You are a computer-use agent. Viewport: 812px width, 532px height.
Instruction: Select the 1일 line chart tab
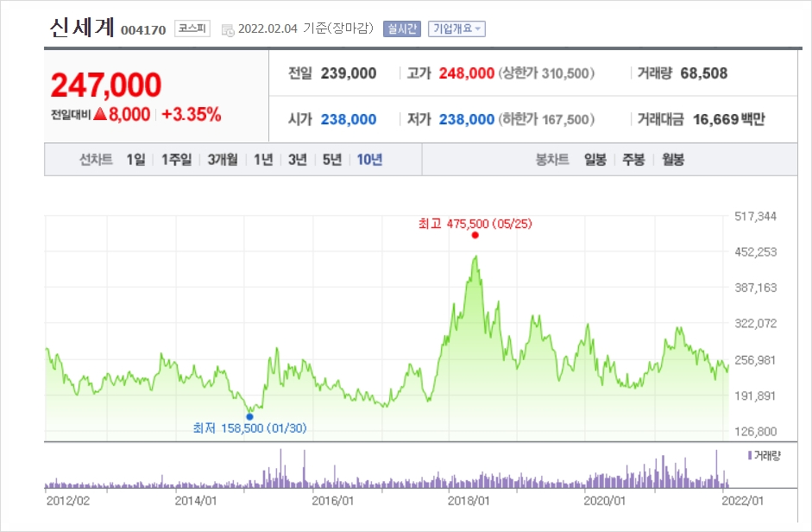pos(135,160)
